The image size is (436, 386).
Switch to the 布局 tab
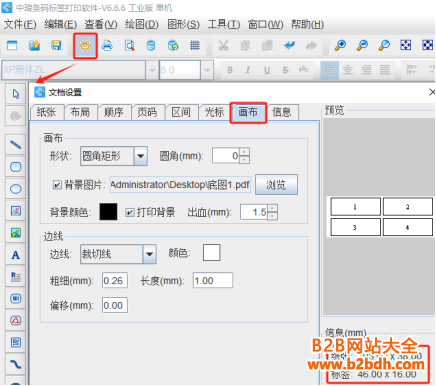pos(80,112)
